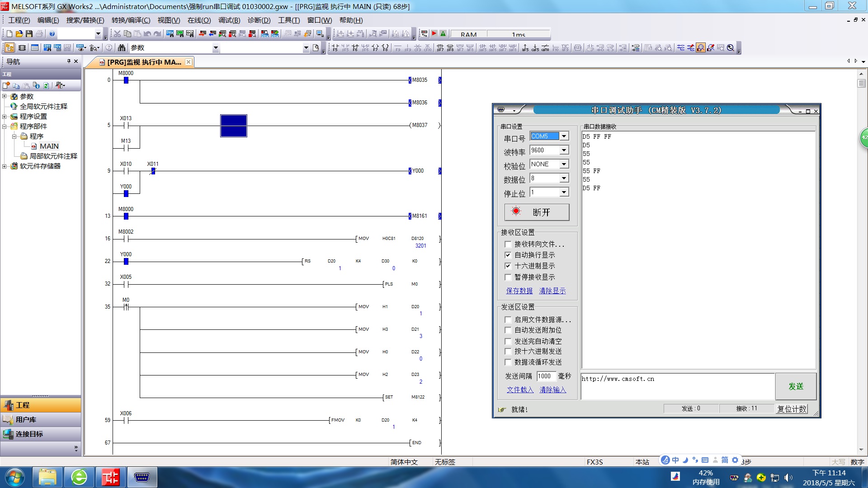The height and width of the screenshot is (488, 868).
Task: Click the F5 open contact ladder icon
Action: click(335, 48)
